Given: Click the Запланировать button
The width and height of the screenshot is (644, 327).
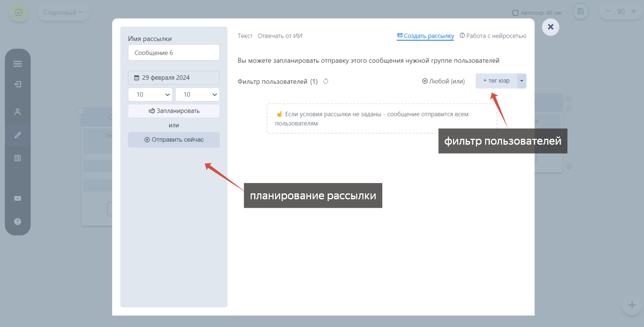Looking at the screenshot, I should coord(174,111).
